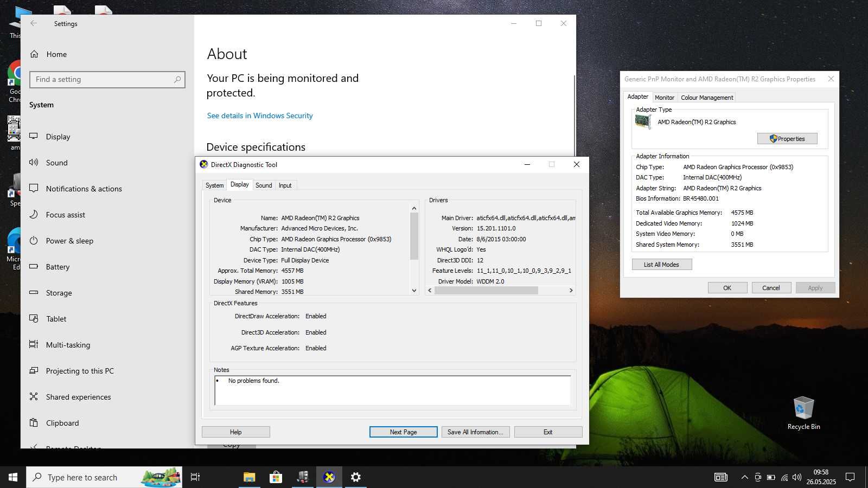The image size is (868, 488).
Task: Click the Device specifications heading in Settings
Action: (x=256, y=147)
